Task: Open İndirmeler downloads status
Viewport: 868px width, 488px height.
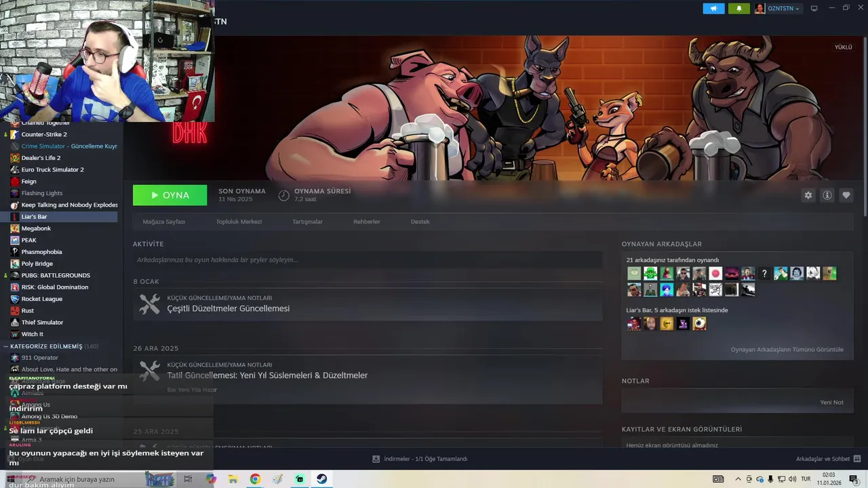Action: [x=420, y=459]
